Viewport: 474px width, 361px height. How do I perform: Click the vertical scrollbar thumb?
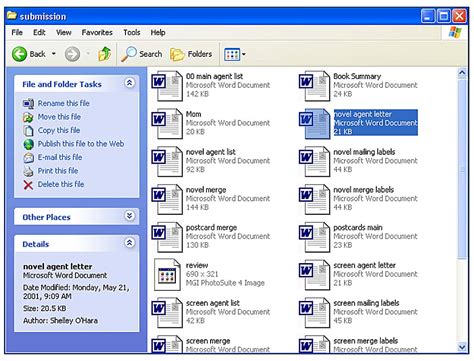[x=462, y=168]
